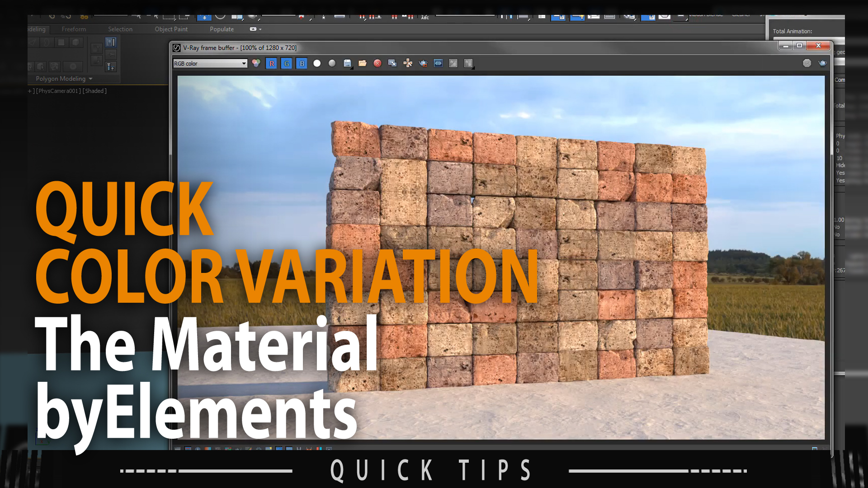
Task: Toggle the red channel button
Action: tap(272, 64)
